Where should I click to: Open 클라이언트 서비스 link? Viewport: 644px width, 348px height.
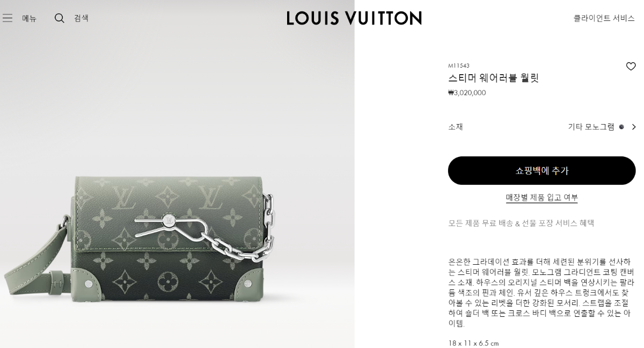(604, 18)
